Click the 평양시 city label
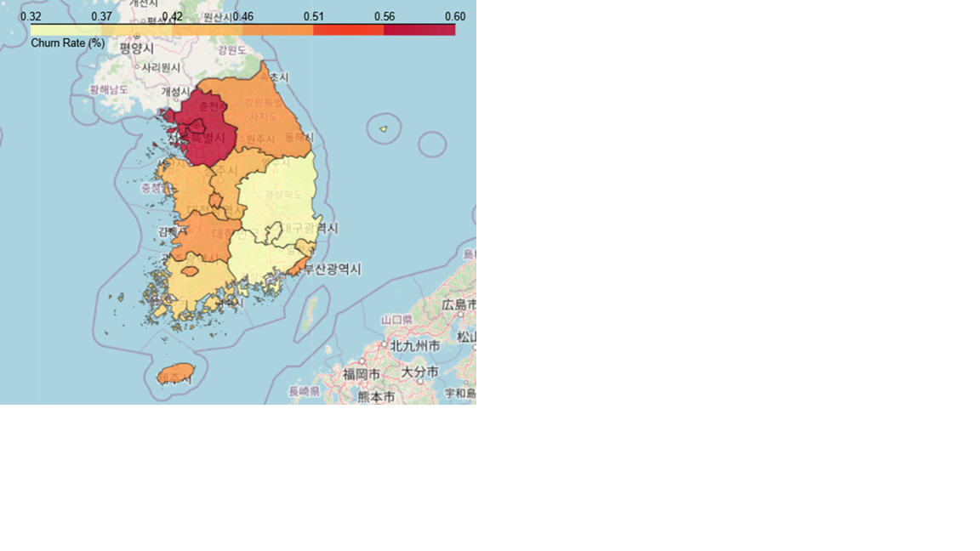The height and width of the screenshot is (551, 980). pos(137,48)
